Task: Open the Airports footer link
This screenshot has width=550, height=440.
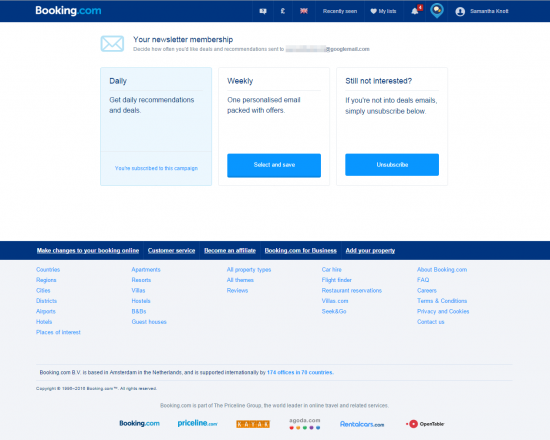Action: click(46, 311)
